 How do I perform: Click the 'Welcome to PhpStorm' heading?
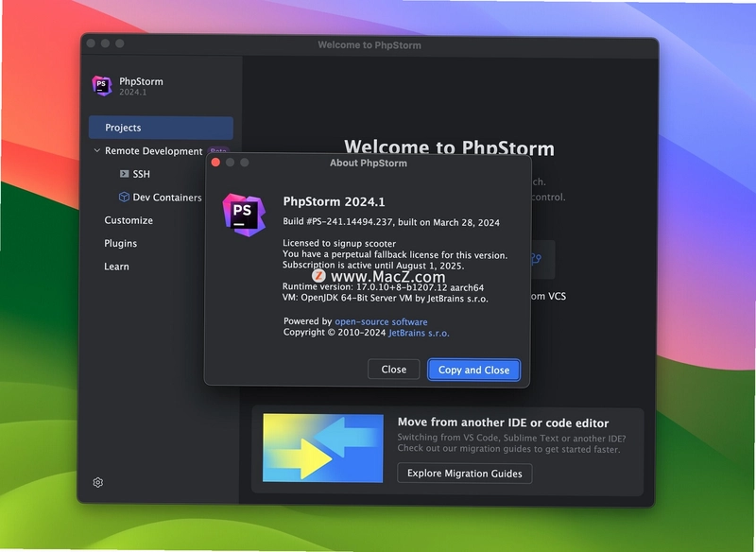point(449,147)
